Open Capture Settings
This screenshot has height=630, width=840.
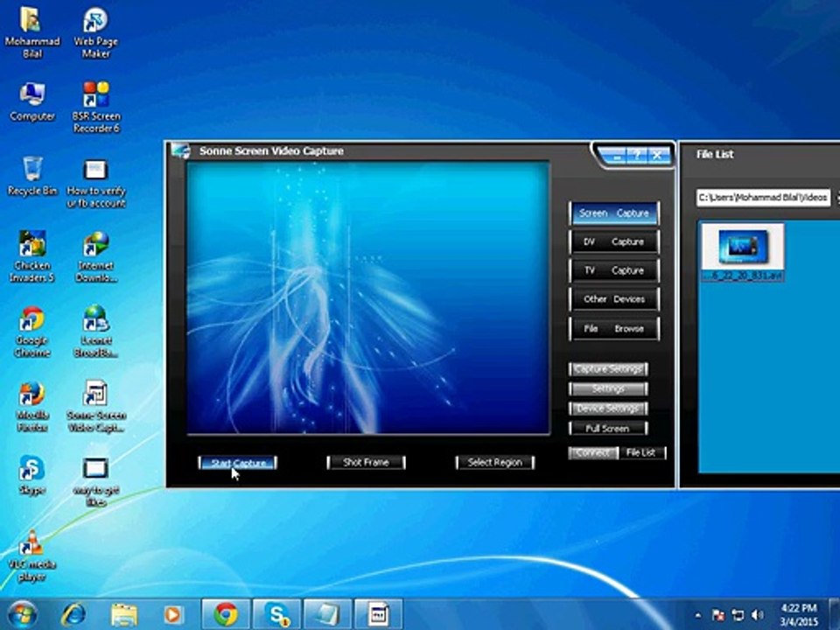[608, 369]
